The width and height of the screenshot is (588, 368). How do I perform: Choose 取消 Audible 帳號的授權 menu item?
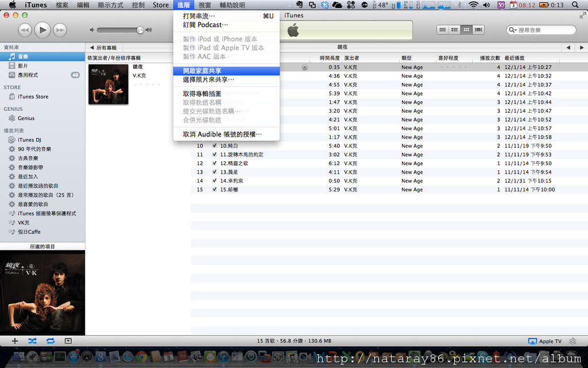[226, 135]
